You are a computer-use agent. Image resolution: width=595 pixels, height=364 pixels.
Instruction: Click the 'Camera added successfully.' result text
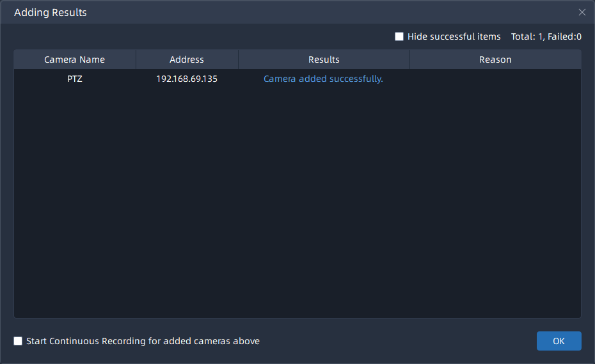click(323, 79)
